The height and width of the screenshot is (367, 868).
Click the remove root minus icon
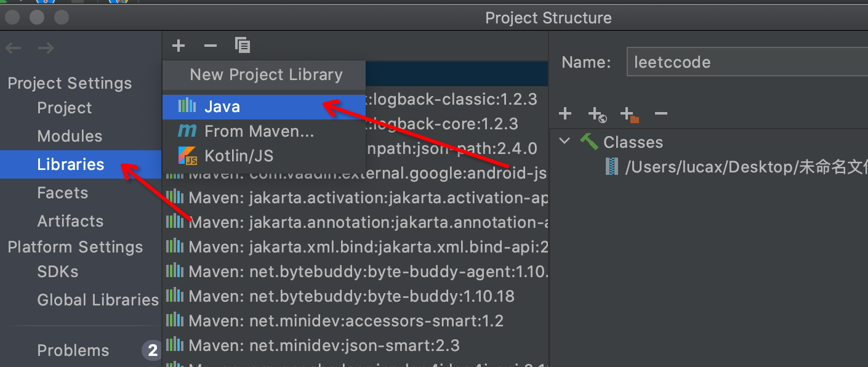(x=661, y=114)
